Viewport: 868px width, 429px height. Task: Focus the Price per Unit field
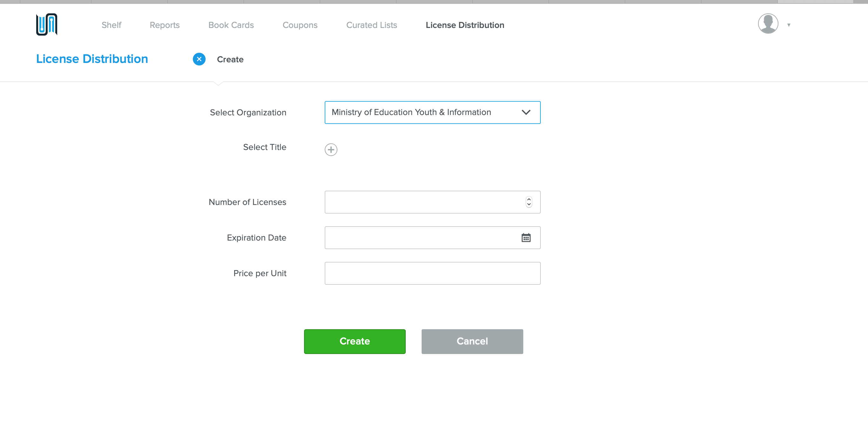(432, 273)
